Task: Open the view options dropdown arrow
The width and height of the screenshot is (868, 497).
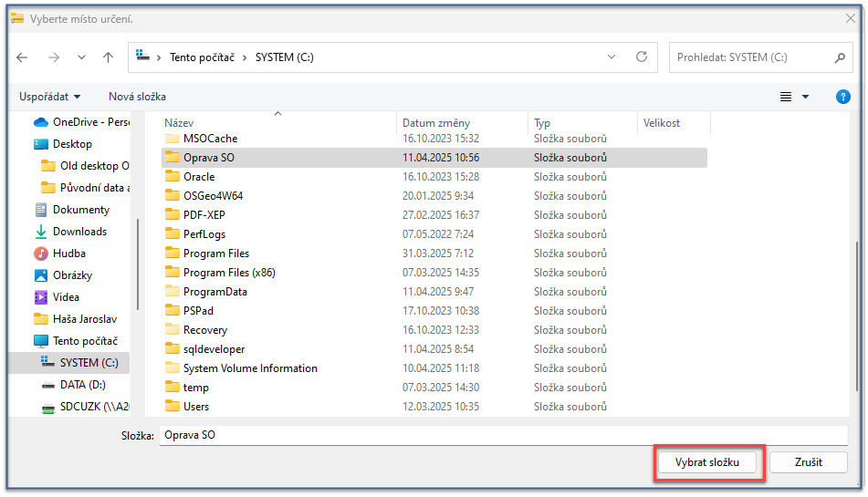Action: 805,97
